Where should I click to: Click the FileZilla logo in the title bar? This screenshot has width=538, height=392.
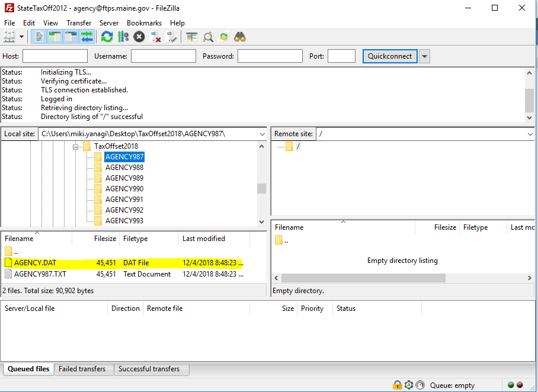(x=9, y=8)
